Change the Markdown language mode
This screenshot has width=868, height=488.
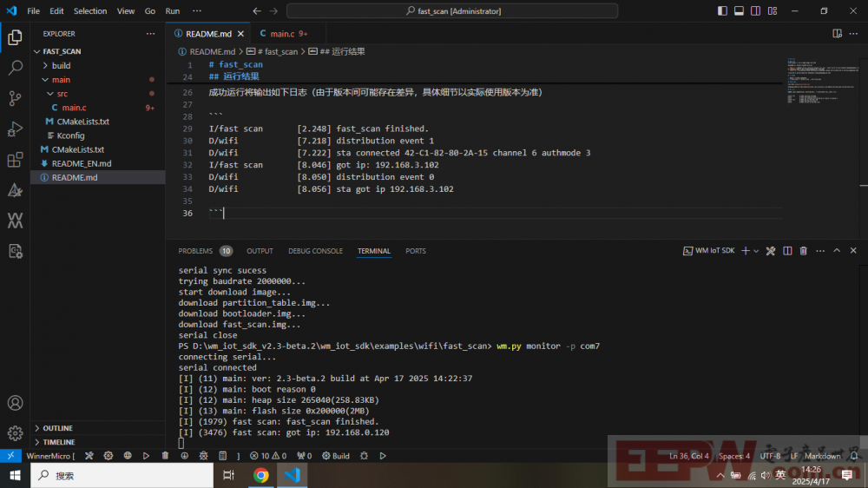[822, 456]
